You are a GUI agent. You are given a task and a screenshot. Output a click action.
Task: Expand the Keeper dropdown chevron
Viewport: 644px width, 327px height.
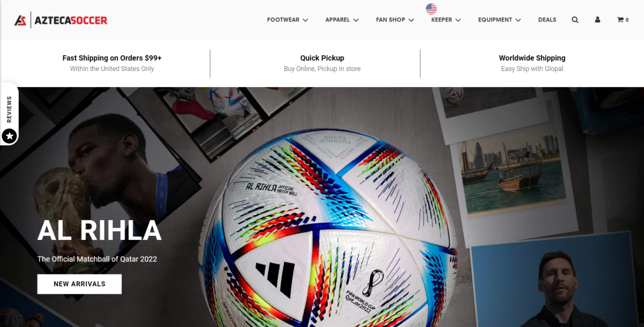pyautogui.click(x=458, y=20)
